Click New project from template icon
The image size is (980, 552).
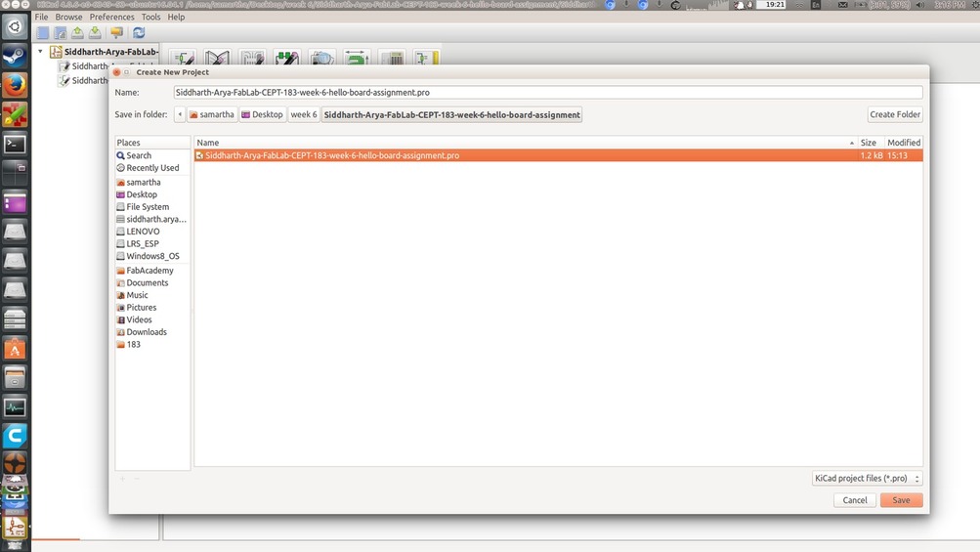[60, 32]
